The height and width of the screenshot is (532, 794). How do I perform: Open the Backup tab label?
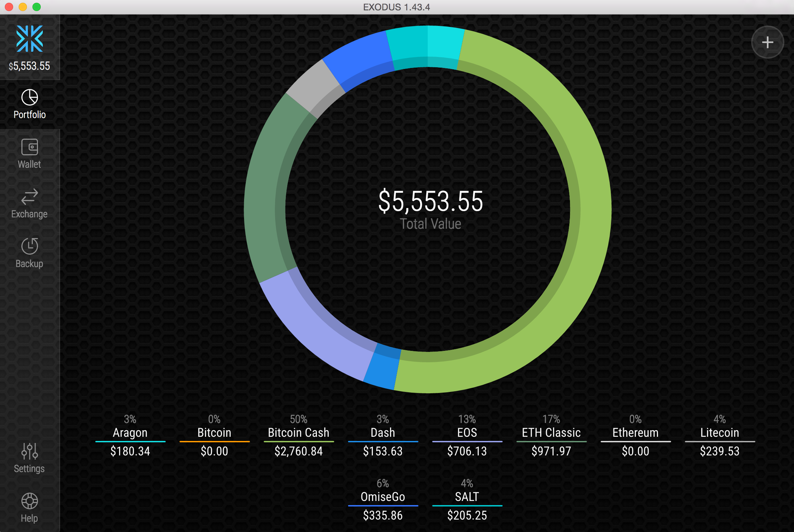click(30, 264)
